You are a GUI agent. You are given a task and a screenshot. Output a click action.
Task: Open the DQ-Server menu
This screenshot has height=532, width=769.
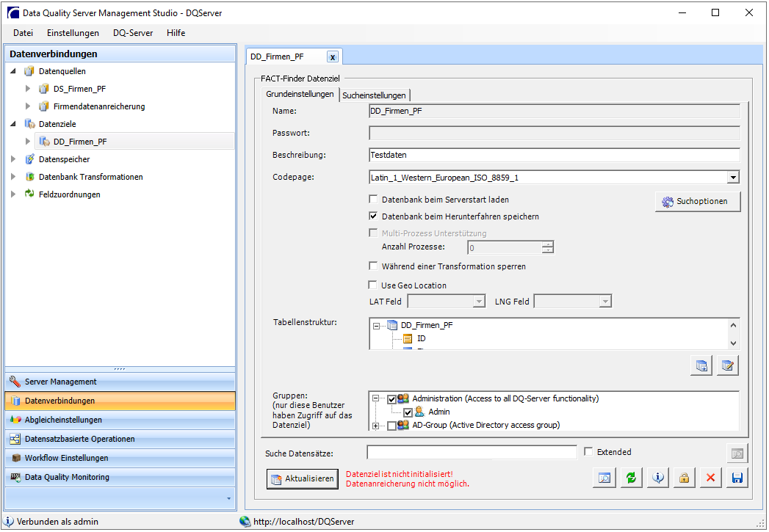(x=133, y=33)
